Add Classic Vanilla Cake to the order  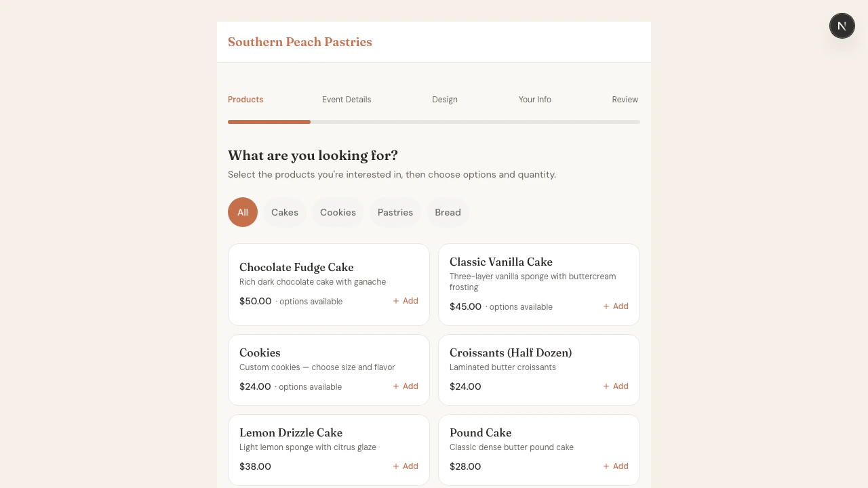click(615, 306)
